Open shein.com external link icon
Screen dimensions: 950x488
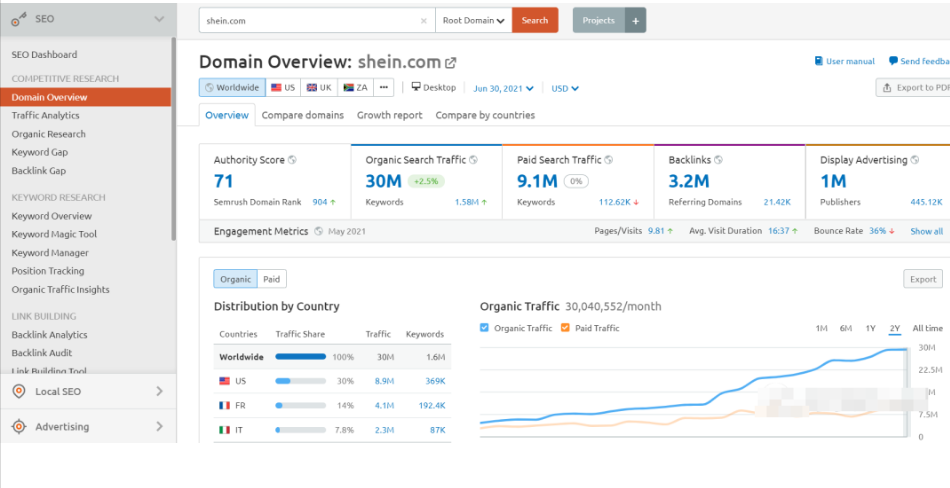tap(451, 62)
